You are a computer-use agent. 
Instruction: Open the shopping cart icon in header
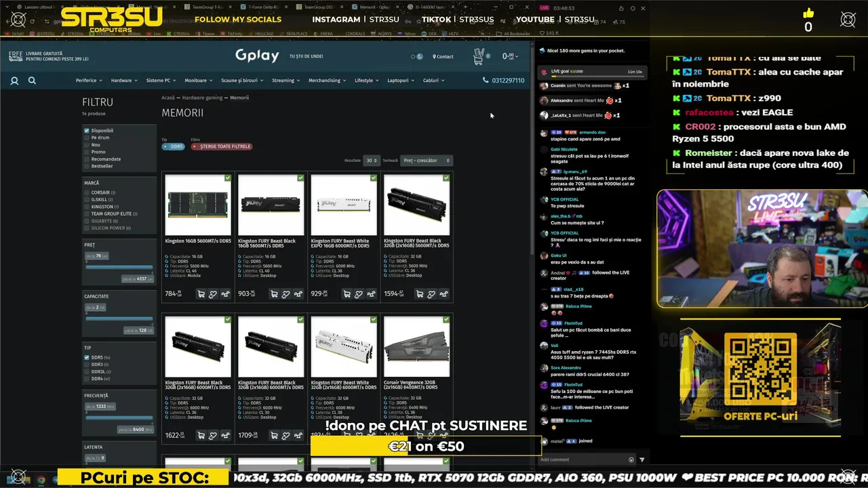[x=479, y=56]
